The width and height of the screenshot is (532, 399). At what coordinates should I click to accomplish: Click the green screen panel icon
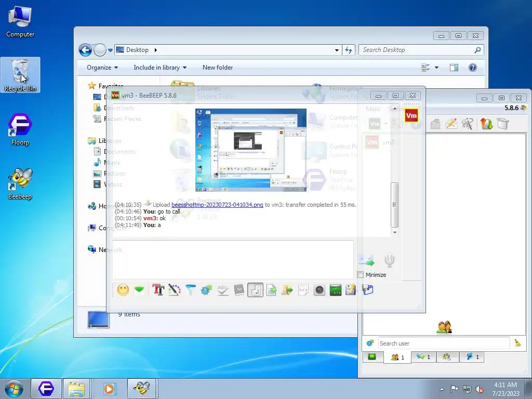tap(335, 290)
